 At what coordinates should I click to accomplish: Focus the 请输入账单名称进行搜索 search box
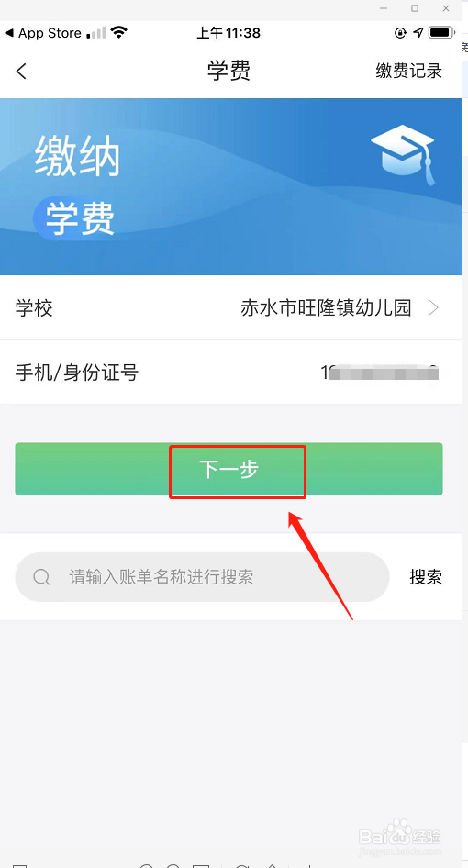click(x=202, y=577)
